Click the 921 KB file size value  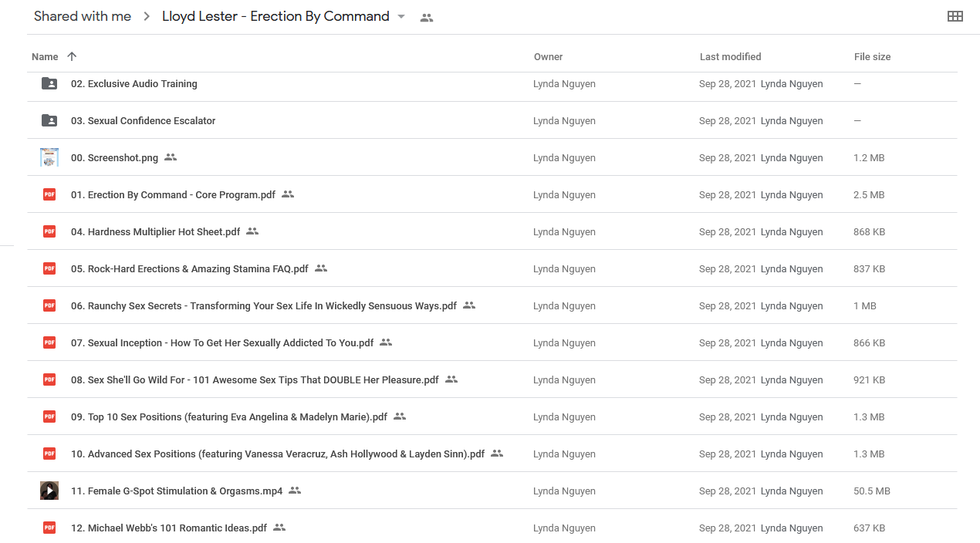pyautogui.click(x=869, y=379)
